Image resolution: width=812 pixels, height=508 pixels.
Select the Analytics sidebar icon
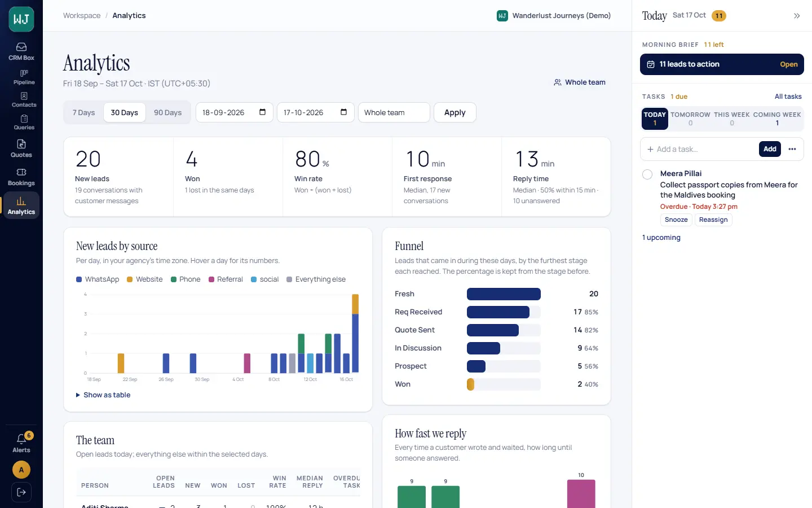[21, 205]
